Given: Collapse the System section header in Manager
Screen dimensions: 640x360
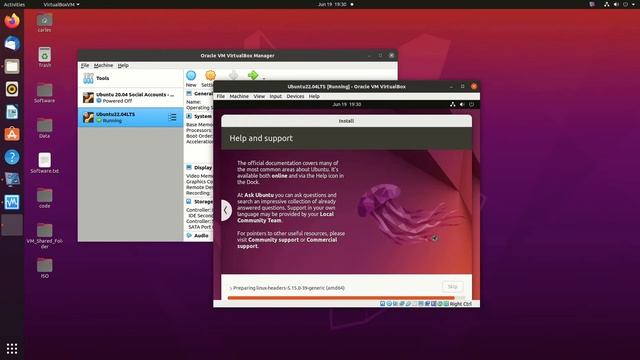Looking at the screenshot, I should pyautogui.click(x=199, y=116).
